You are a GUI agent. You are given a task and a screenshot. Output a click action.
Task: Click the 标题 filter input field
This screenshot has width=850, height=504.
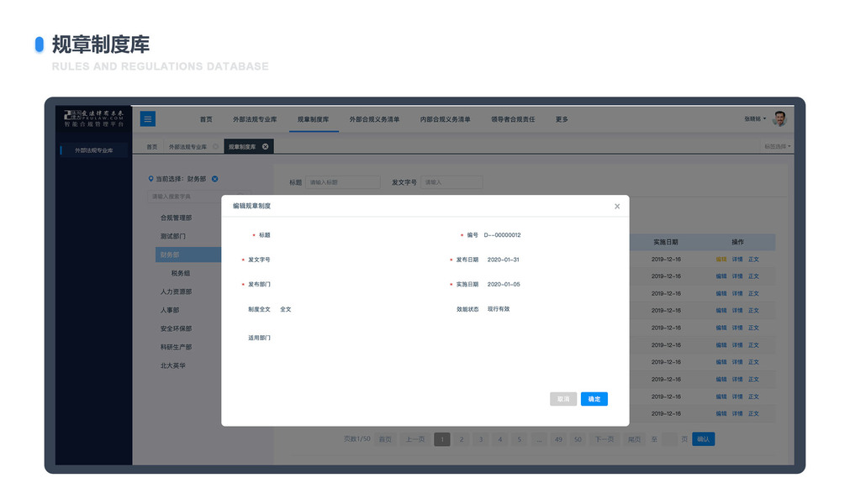[342, 182]
